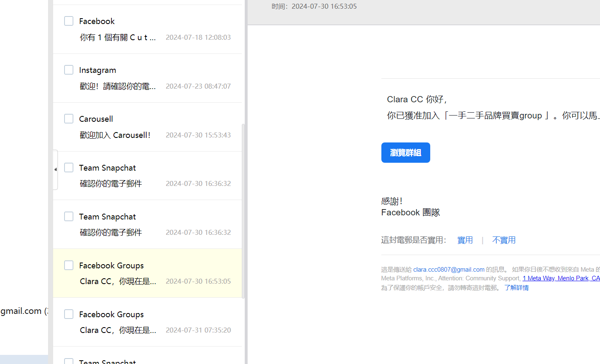Click the blue 瀏覽群組 button
This screenshot has height=364, width=600.
click(x=406, y=153)
